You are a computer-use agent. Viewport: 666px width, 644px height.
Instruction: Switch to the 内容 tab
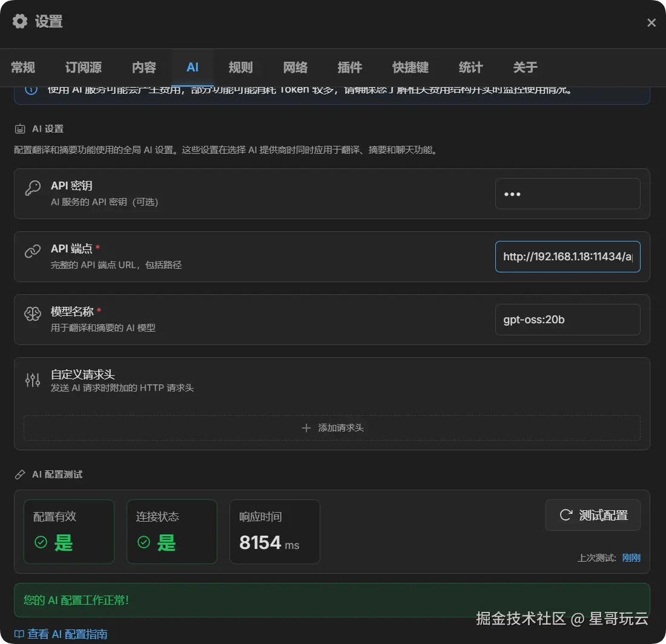click(144, 67)
